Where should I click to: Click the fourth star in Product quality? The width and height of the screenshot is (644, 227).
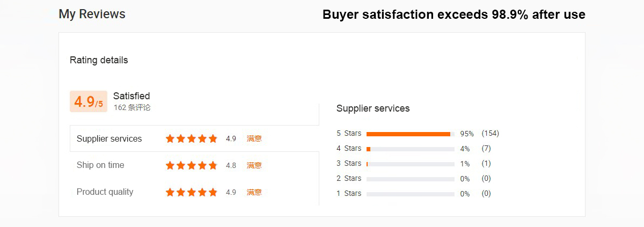coord(202,192)
